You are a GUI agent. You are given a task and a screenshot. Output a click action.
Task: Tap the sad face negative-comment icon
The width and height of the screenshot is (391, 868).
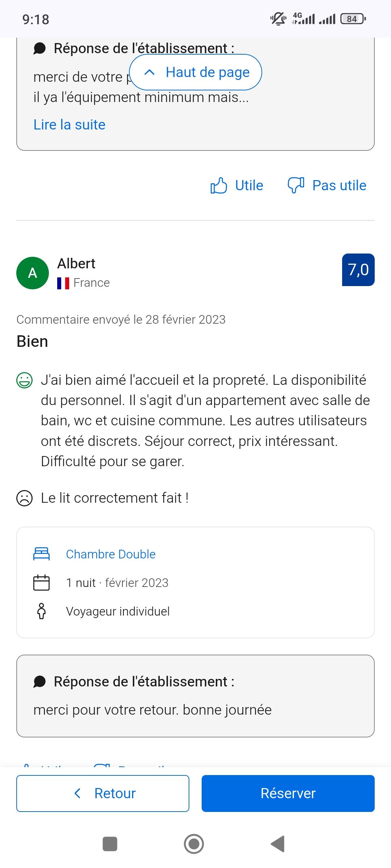(25, 498)
